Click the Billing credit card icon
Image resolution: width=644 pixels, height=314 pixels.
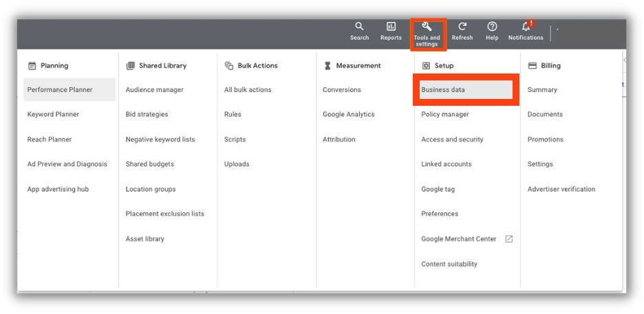coord(533,65)
